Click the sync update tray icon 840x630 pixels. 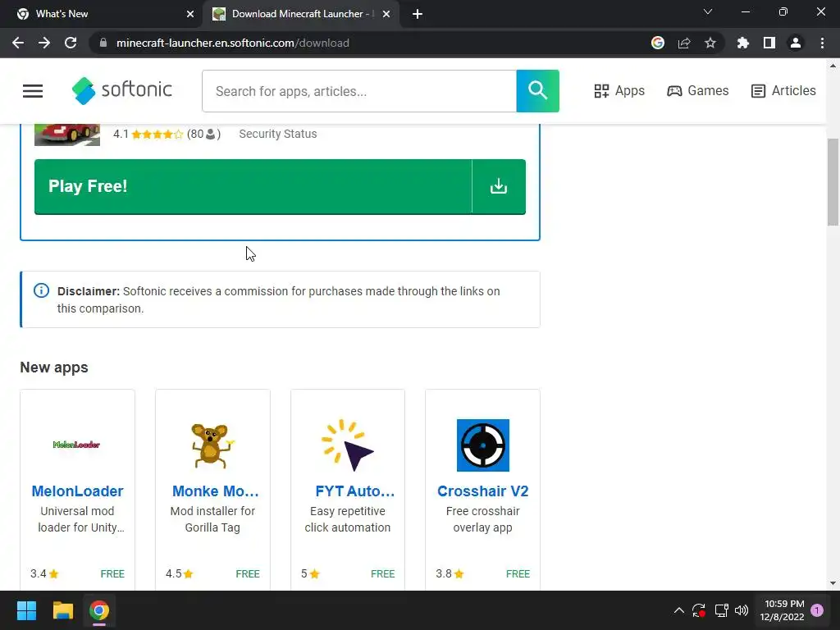point(699,610)
